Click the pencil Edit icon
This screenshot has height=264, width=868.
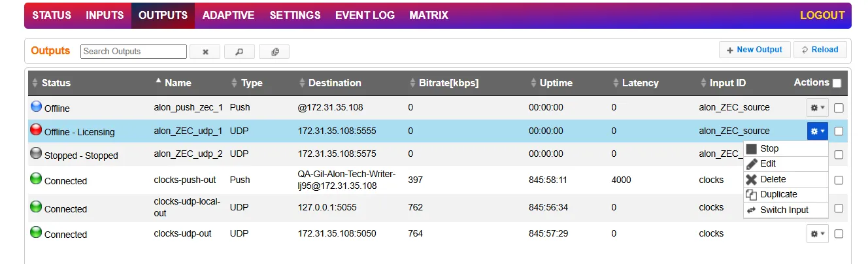(x=752, y=164)
